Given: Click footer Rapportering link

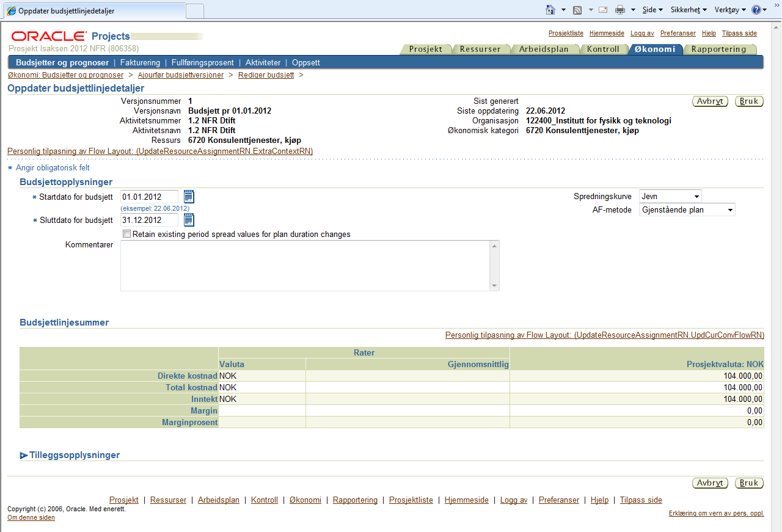Looking at the screenshot, I should pyautogui.click(x=355, y=500).
